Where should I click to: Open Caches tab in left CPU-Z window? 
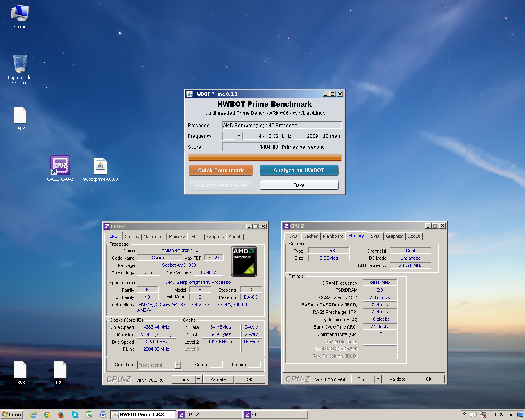[132, 237]
